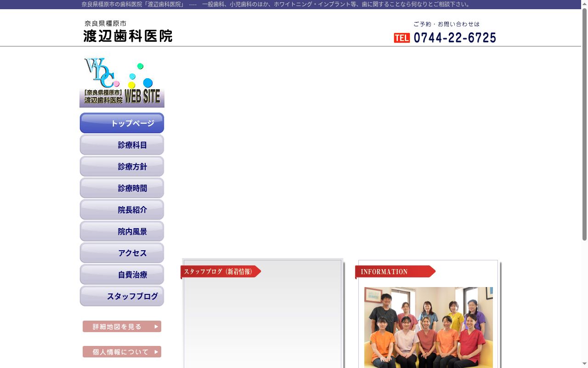Click the INFORMATION red banner
This screenshot has width=588, height=368.
[x=395, y=272]
